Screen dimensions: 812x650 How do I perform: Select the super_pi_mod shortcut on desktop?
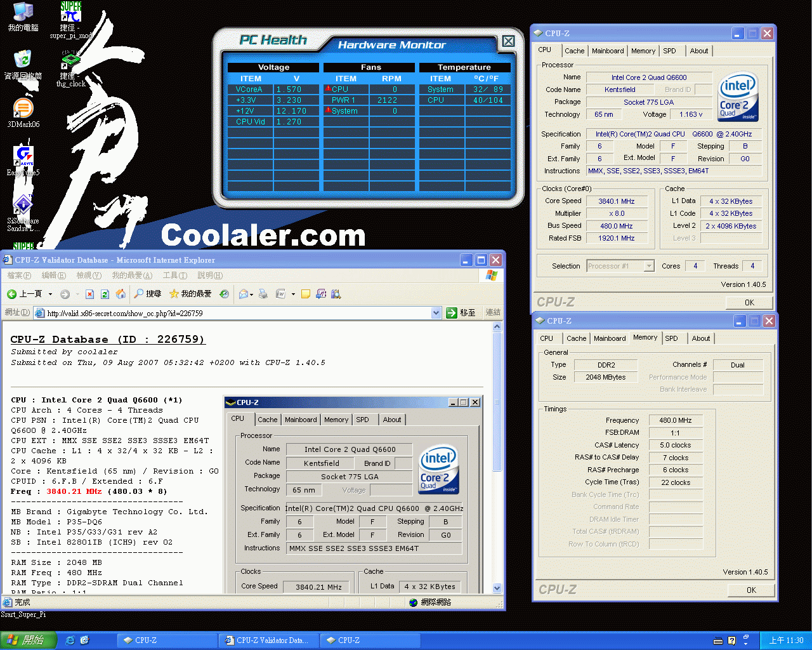[x=71, y=20]
